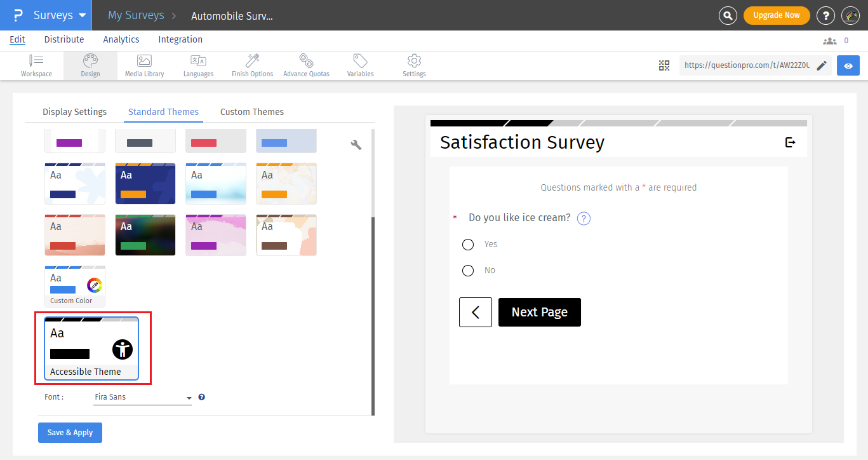Screen dimensions: 868x460
Task: Click the Save & Apply button
Action: pos(70,432)
